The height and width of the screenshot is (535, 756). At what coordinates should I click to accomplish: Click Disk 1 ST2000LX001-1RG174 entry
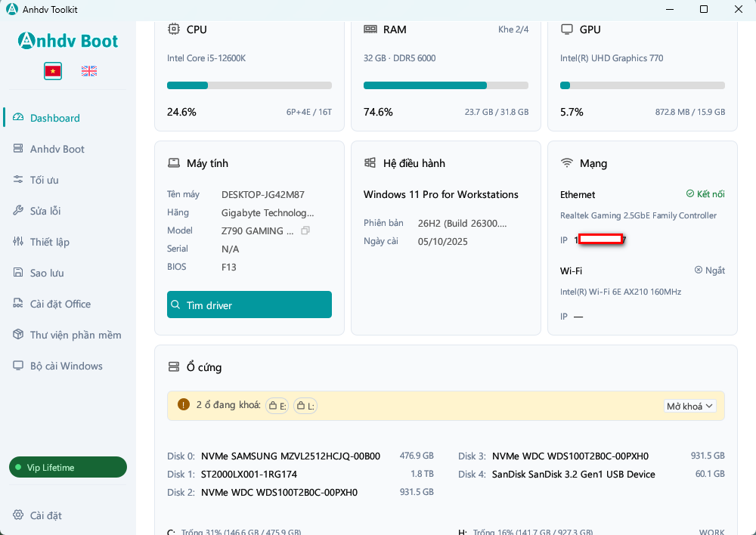click(x=300, y=475)
